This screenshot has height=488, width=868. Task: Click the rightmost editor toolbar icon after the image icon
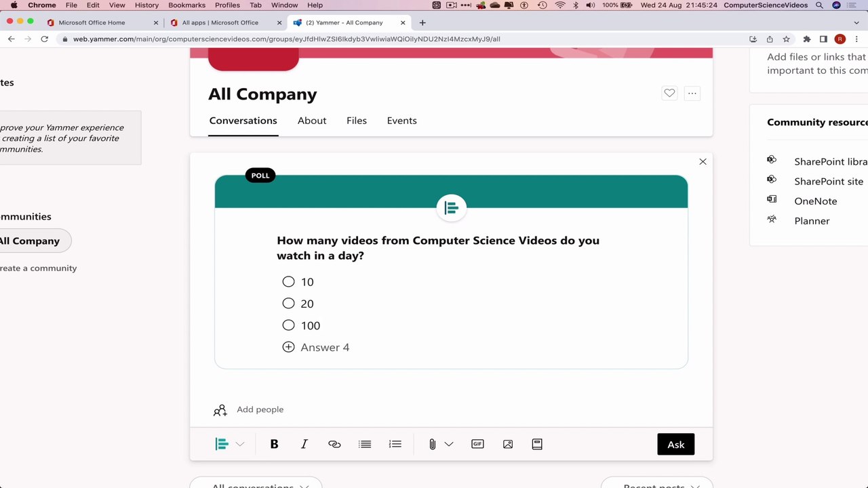[537, 444]
